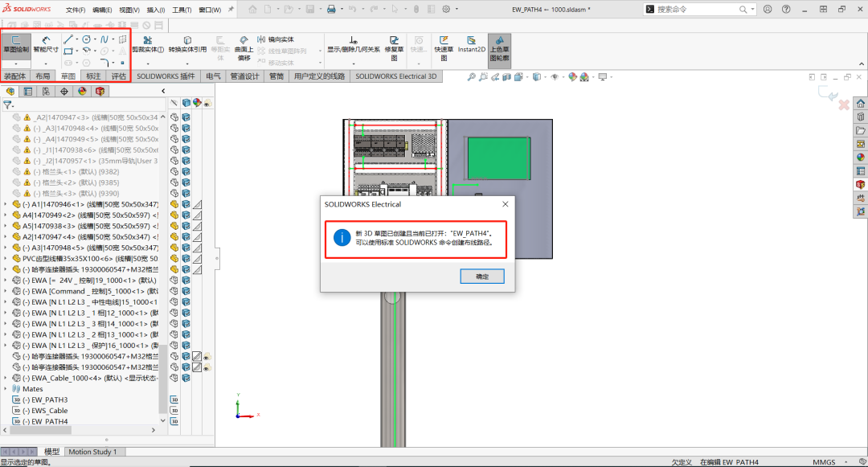Open the PropertyManager tab
The image size is (868, 467).
[28, 92]
